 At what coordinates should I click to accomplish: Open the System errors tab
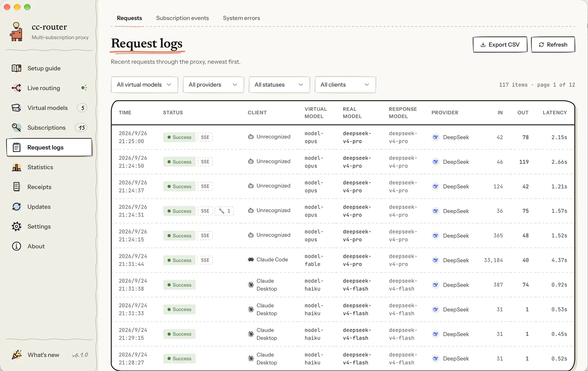241,18
